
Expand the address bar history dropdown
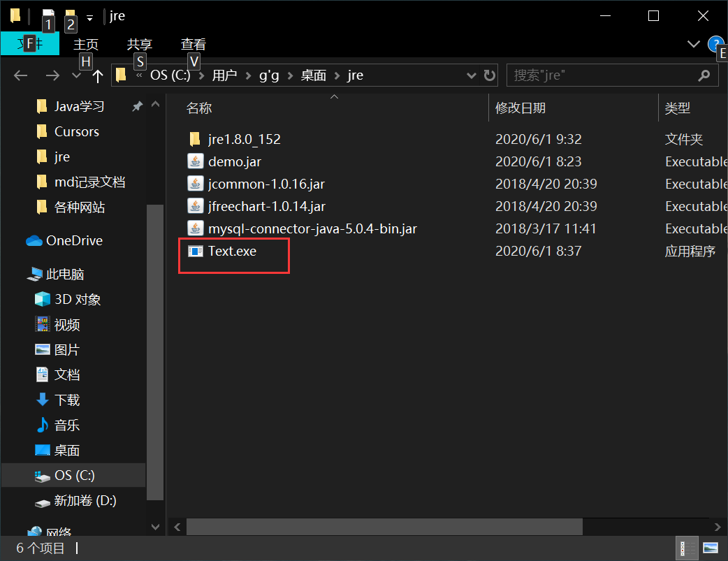point(472,75)
